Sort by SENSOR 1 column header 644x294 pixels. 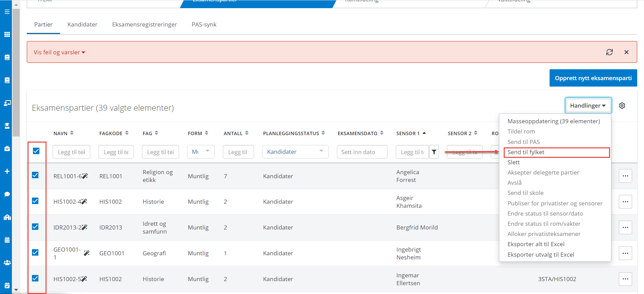click(x=411, y=133)
